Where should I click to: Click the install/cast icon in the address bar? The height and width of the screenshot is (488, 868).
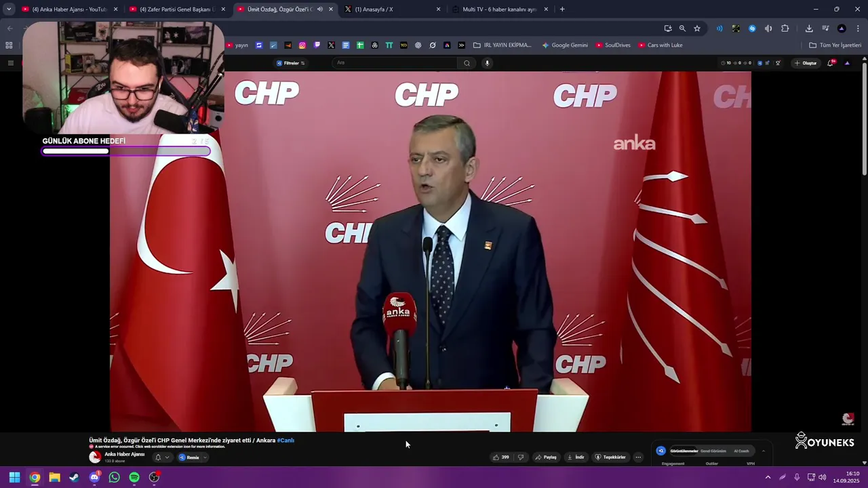coord(668,28)
